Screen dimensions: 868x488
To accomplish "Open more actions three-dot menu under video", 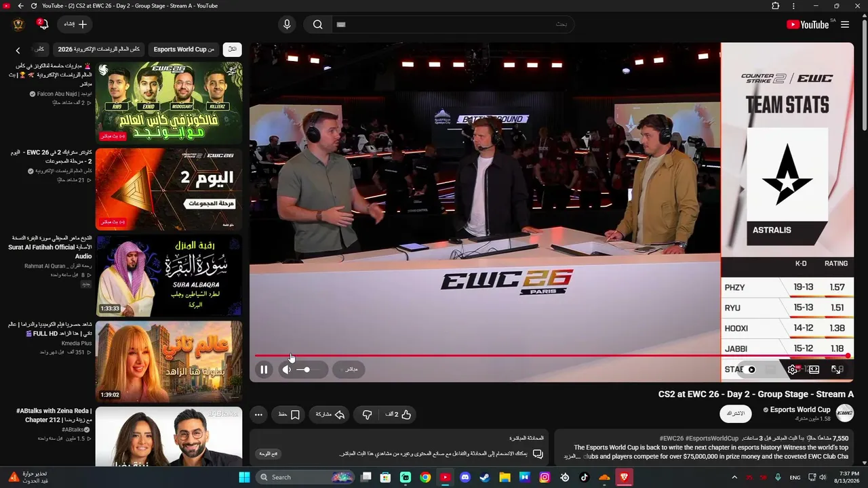I will (258, 414).
